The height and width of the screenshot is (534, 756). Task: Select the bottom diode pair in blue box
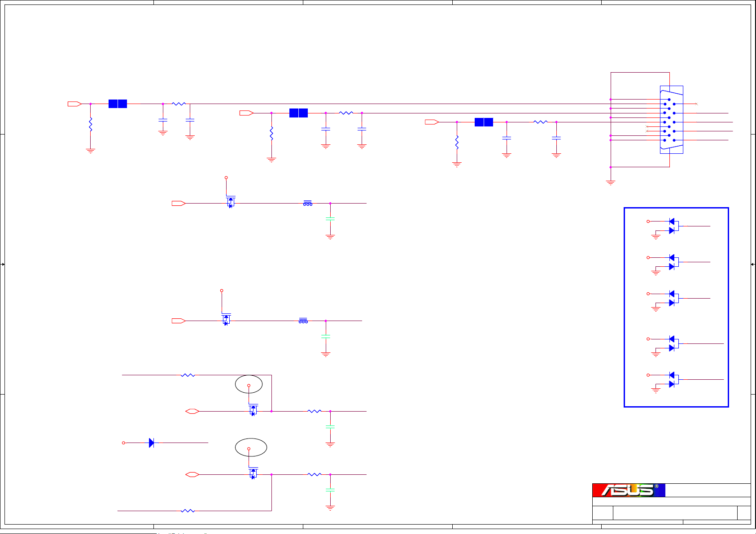(x=673, y=379)
